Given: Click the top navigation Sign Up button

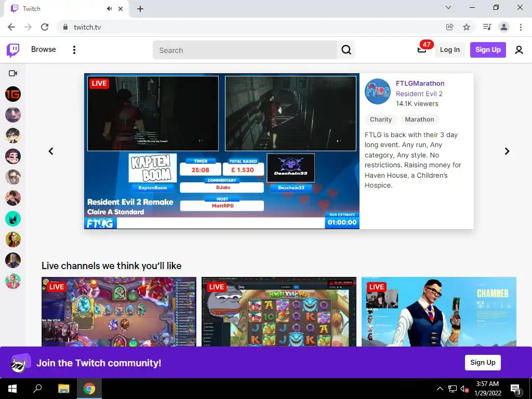Looking at the screenshot, I should point(487,50).
